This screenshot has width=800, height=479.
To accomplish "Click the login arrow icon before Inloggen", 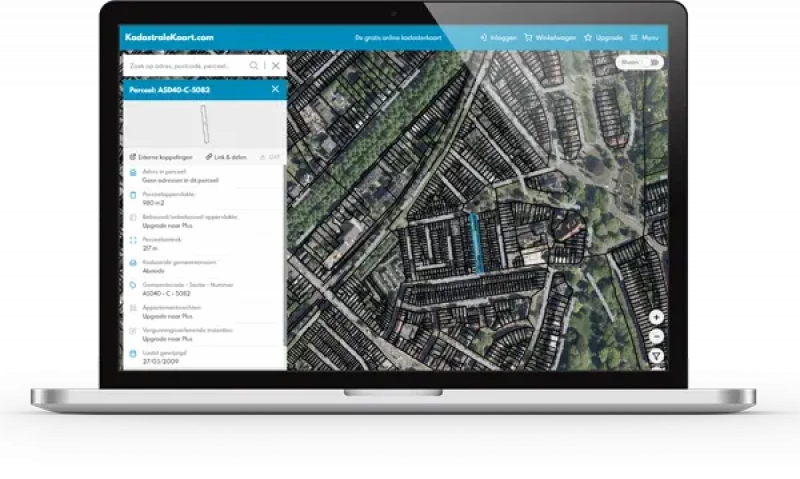I will click(483, 38).
